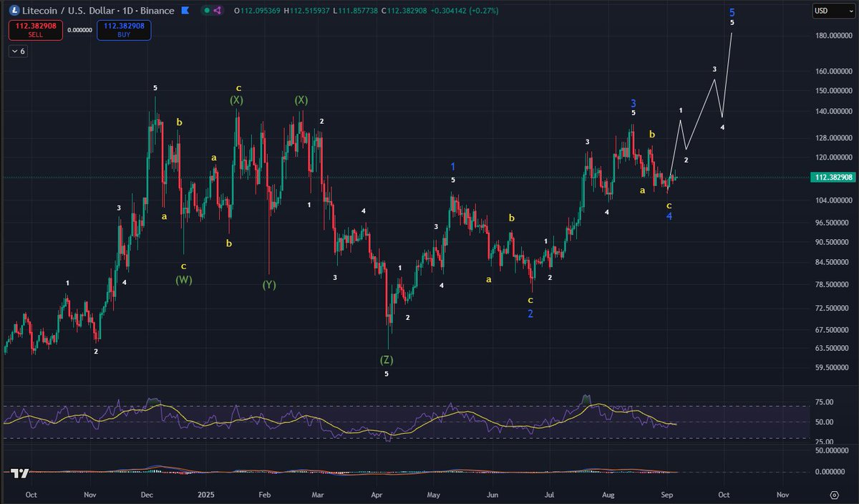Click the 180.000000 price axis label
This screenshot has width=859, height=504.
(x=833, y=36)
